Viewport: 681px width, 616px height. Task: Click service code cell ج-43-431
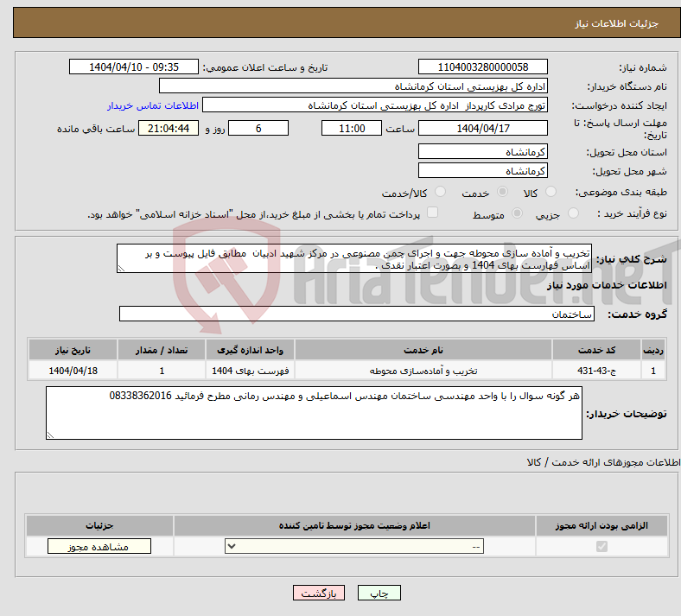(597, 371)
